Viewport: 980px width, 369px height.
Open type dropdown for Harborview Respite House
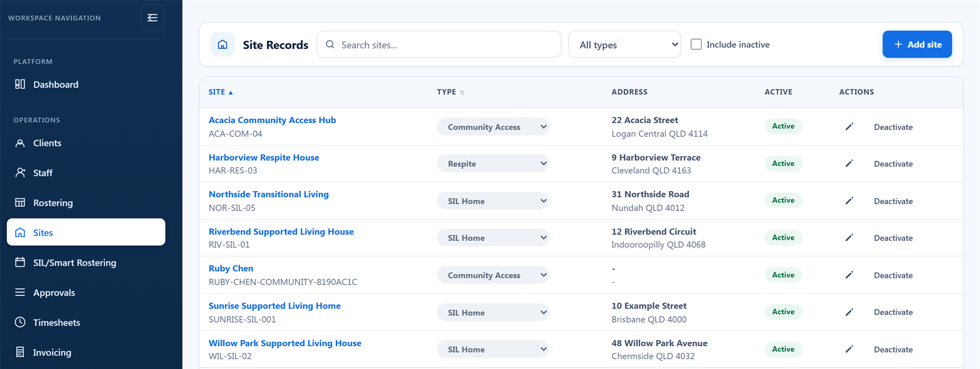[493, 163]
